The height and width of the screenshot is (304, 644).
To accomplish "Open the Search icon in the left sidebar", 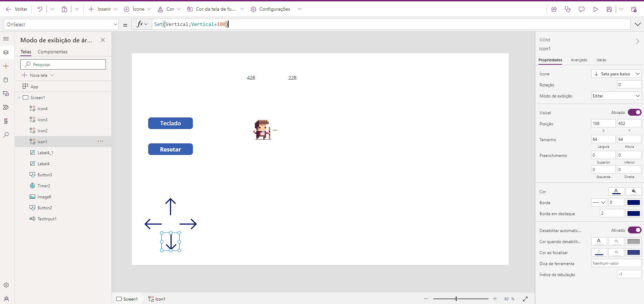I will coord(6,135).
